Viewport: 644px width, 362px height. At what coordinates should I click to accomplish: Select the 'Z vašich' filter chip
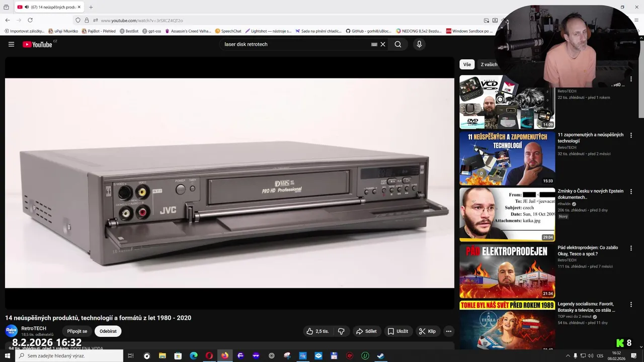[489, 64]
